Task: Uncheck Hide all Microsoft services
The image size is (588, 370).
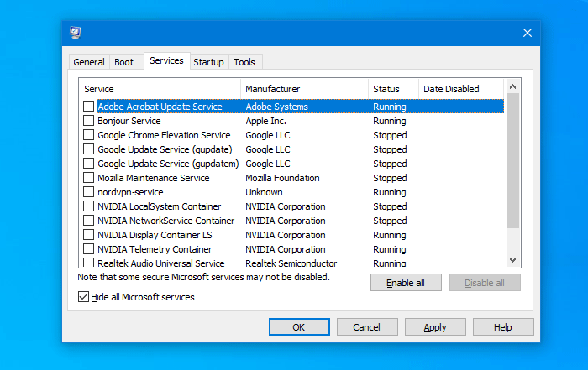Action: [83, 297]
